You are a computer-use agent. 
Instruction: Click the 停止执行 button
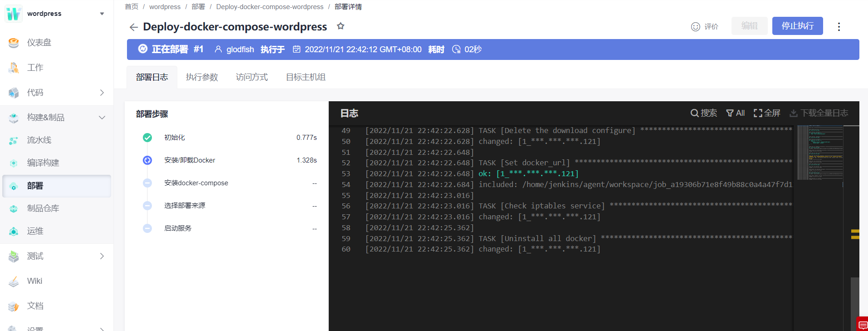(x=798, y=26)
